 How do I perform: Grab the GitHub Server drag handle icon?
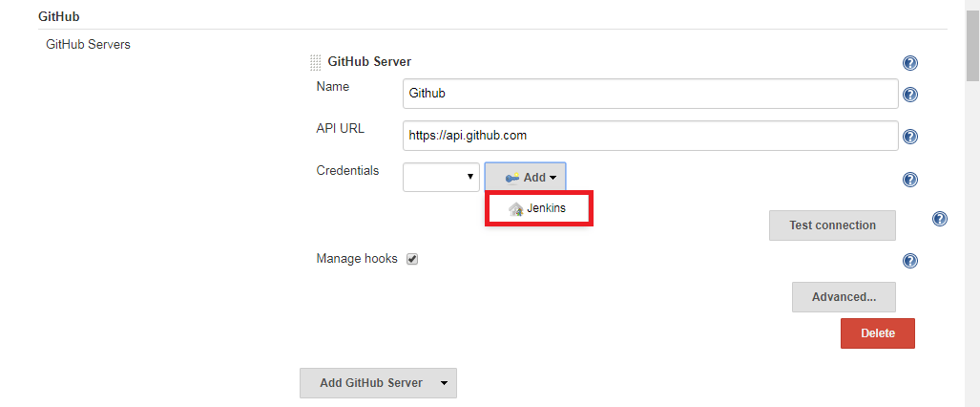pos(316,63)
